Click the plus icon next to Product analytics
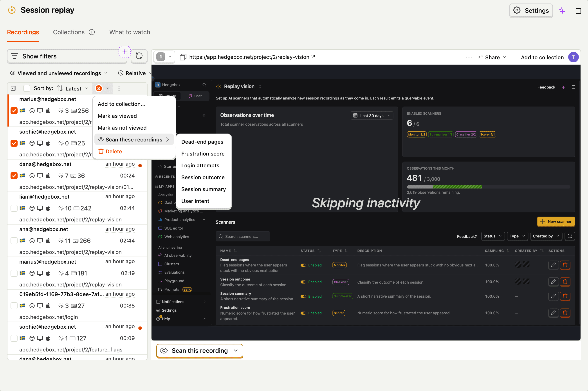588x391 pixels. (x=204, y=219)
